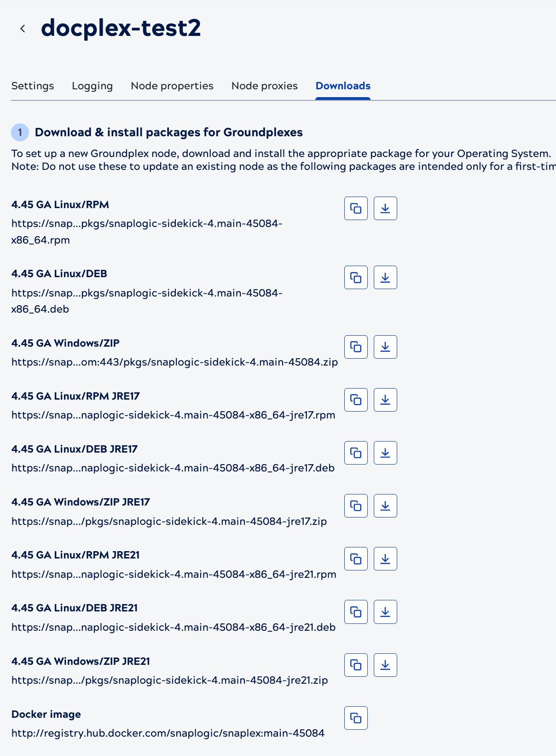Download the Windows/ZIP JRE17 package

385,506
